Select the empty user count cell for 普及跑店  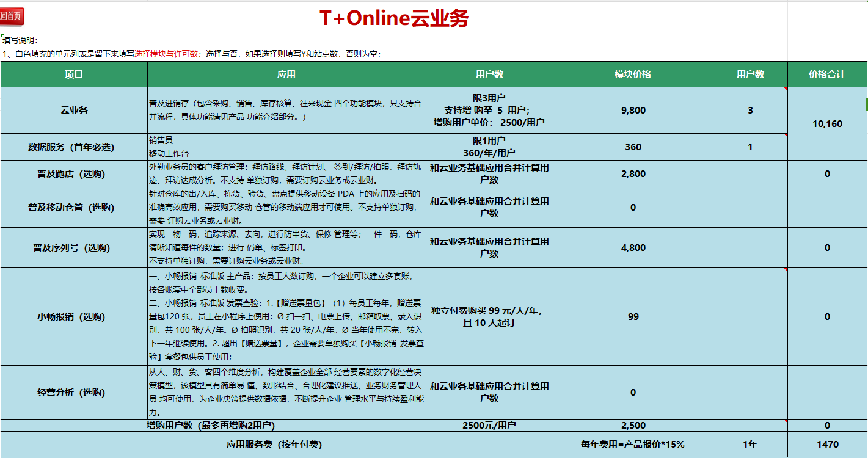click(750, 174)
